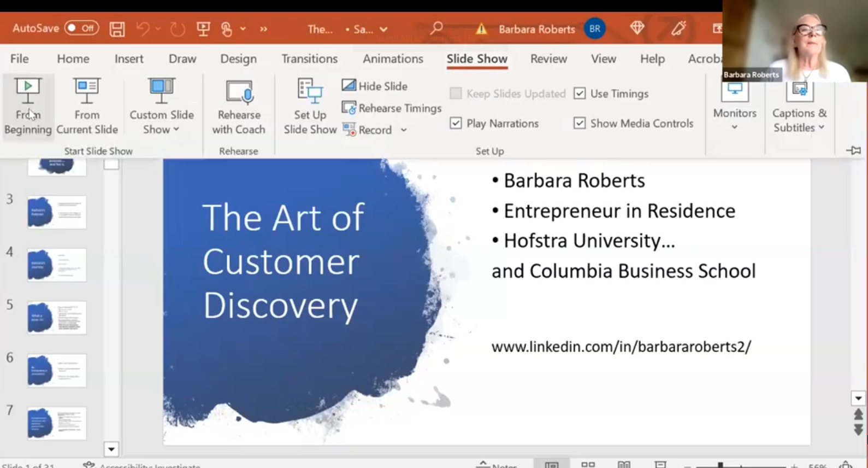Click the zoom slider in status bar
Screen dimensions: 868x468
click(x=721, y=465)
